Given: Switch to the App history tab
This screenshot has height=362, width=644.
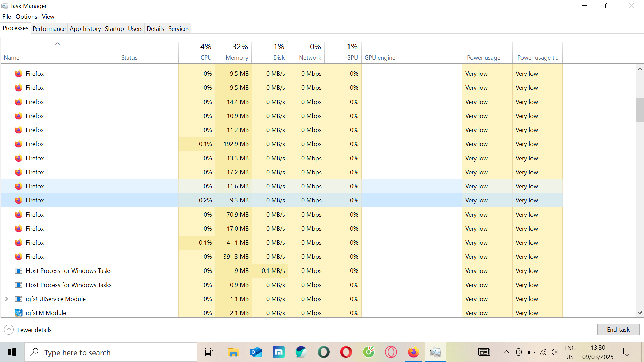Looking at the screenshot, I should pyautogui.click(x=85, y=29).
